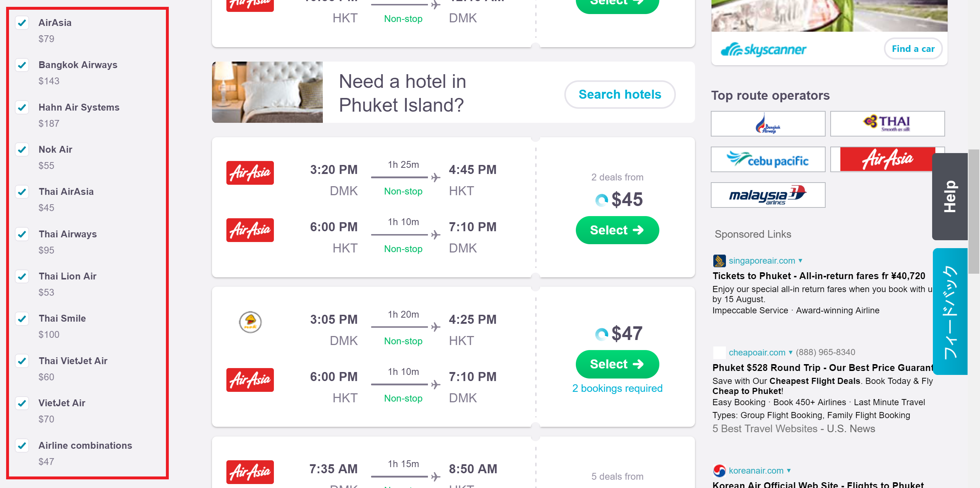The width and height of the screenshot is (980, 488).
Task: Open the Help side tab
Action: click(x=949, y=196)
